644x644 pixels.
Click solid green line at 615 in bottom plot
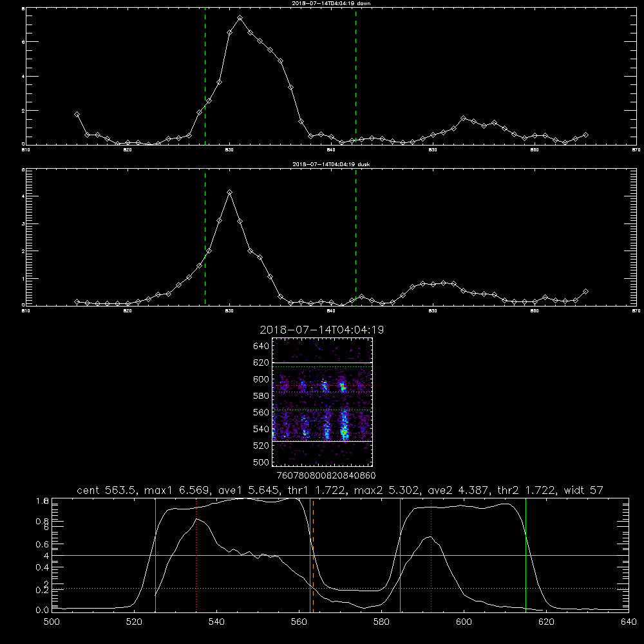(x=526, y=554)
